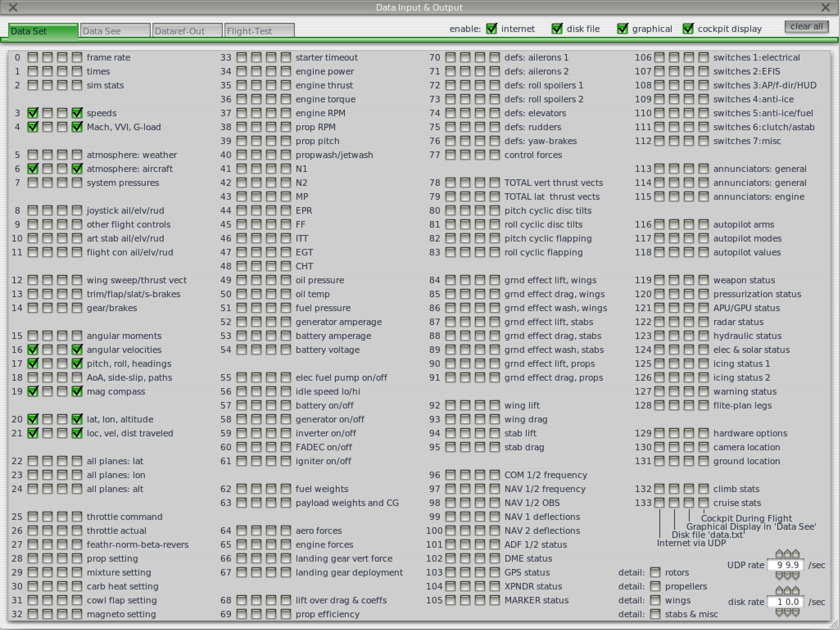
Task: Disable cockpit display output for Mach, VVI, G-load
Action: click(x=77, y=127)
